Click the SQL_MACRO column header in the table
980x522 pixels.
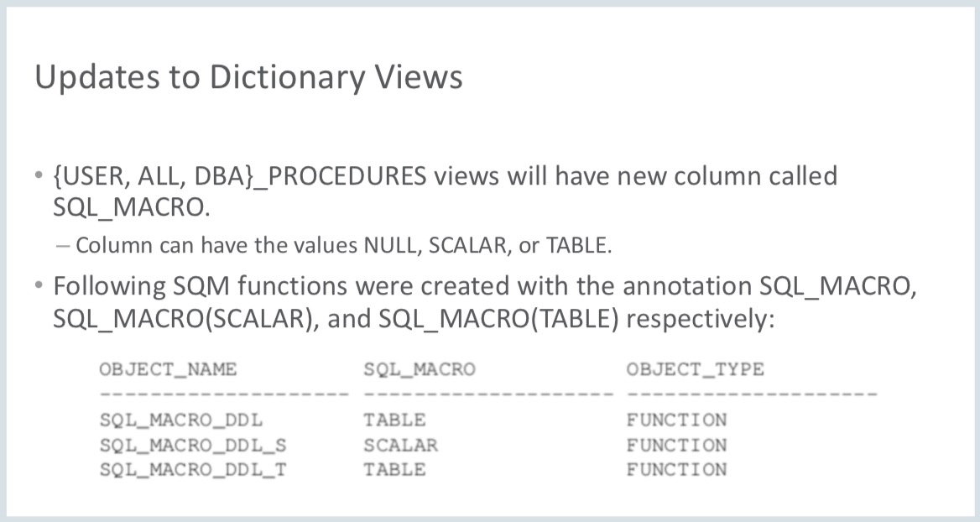click(x=420, y=369)
